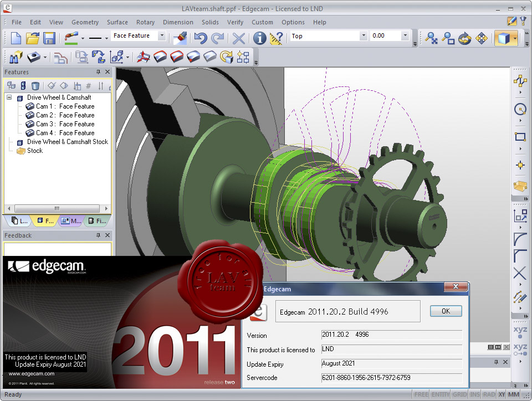Expand the polyline tool flyout arrow

(520, 92)
